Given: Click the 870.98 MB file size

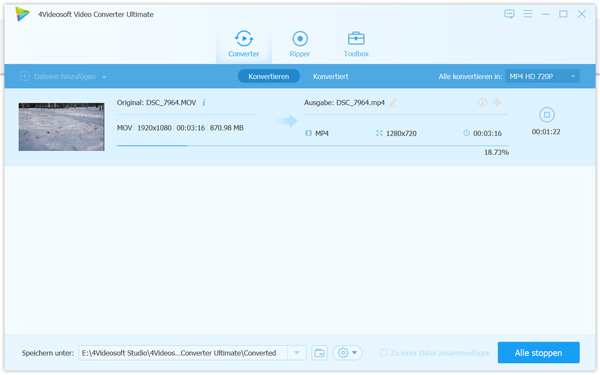Looking at the screenshot, I should click(x=227, y=128).
